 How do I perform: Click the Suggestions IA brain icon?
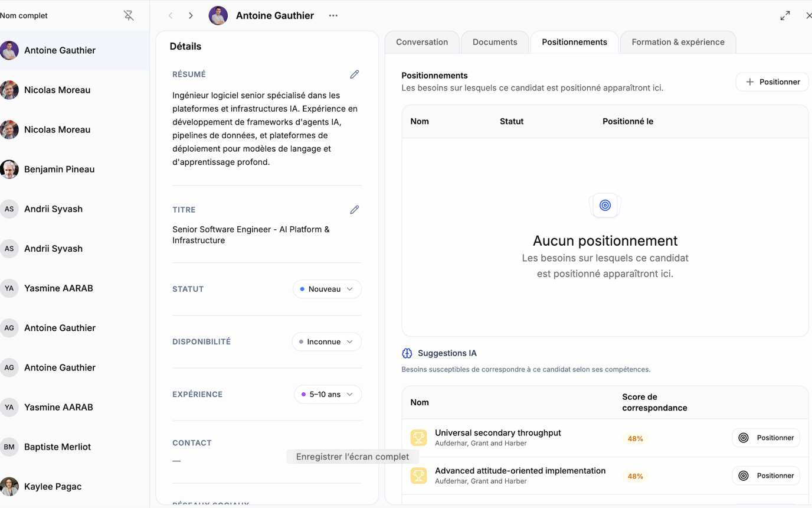point(407,353)
